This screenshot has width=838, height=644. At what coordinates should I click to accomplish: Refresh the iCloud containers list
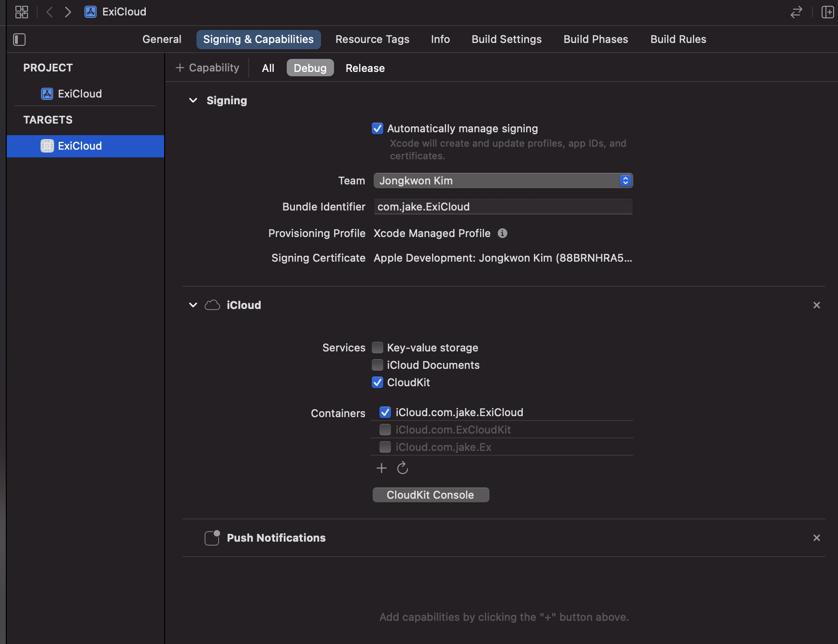coord(403,468)
